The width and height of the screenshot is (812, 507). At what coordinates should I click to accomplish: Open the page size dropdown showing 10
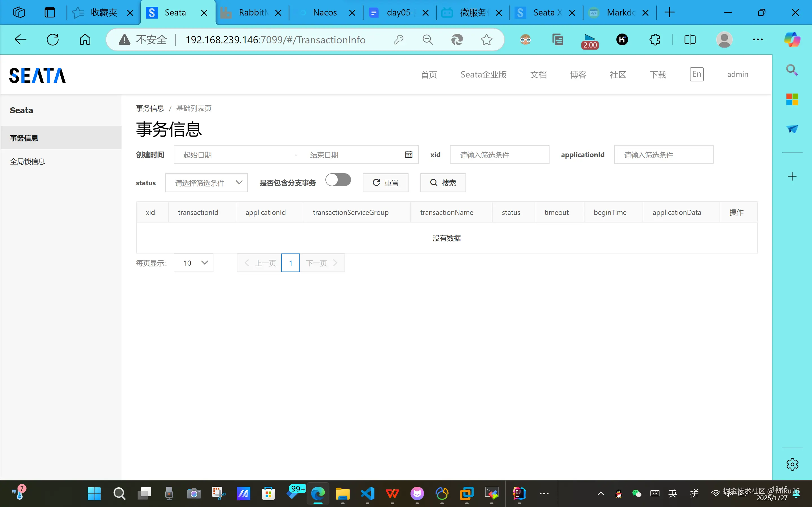click(x=194, y=263)
